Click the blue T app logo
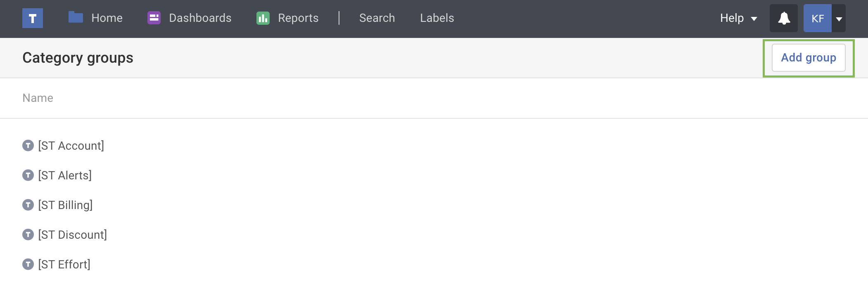This screenshot has height=282, width=868. 33,19
